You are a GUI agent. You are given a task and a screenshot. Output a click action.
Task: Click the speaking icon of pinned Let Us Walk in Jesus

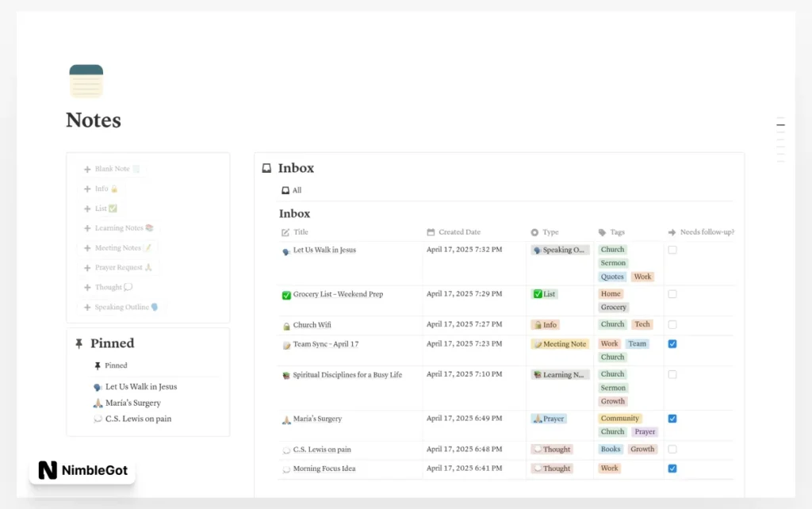click(x=98, y=387)
